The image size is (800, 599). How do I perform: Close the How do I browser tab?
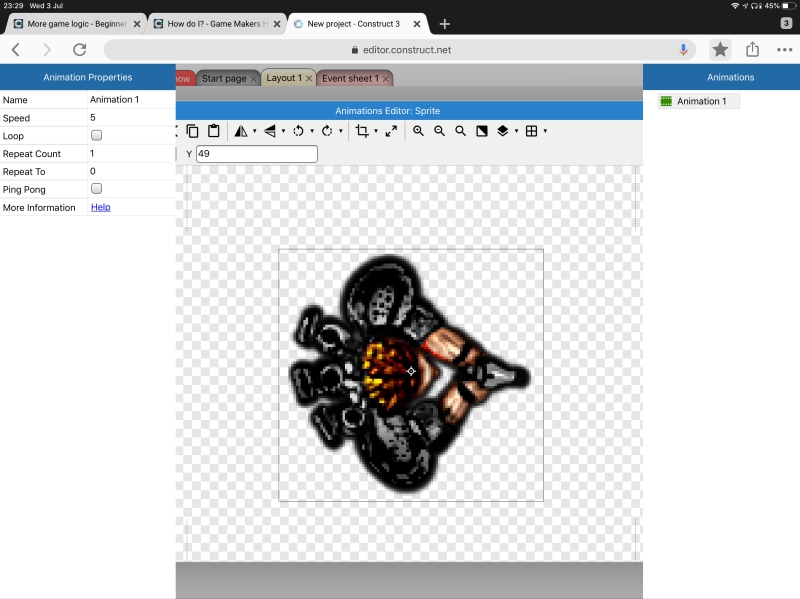point(277,24)
